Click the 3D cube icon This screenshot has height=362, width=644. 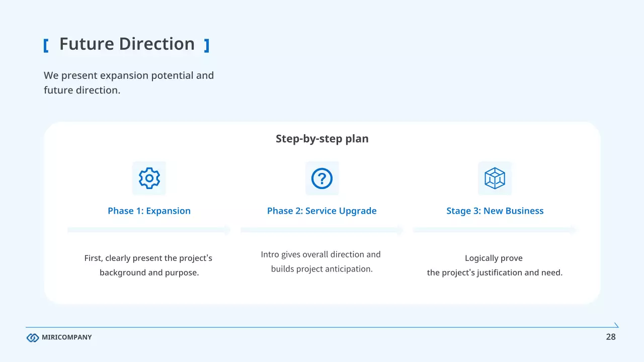pos(495,178)
